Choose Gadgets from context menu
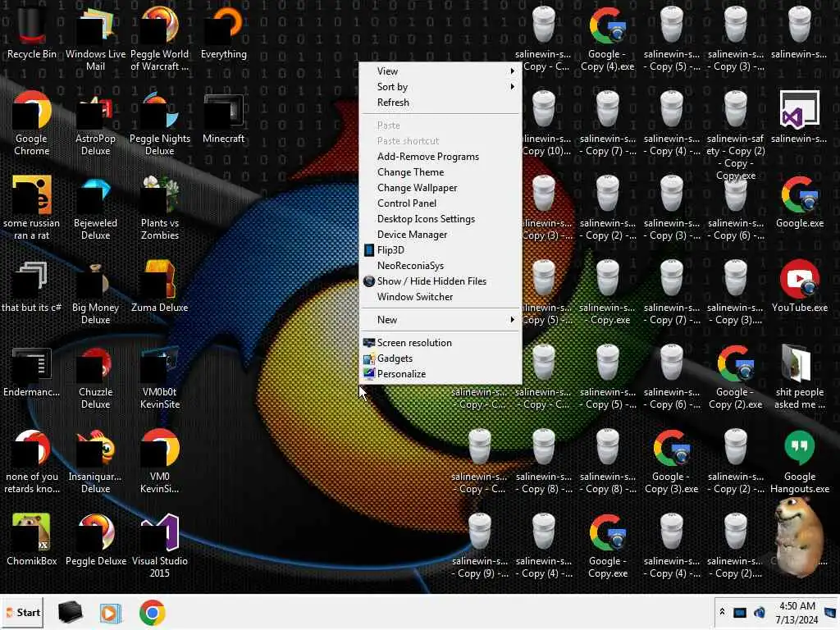 coord(441,358)
